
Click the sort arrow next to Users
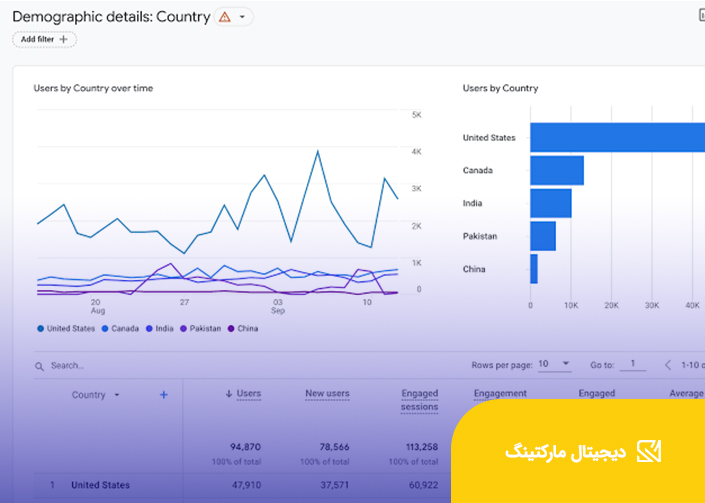click(229, 394)
